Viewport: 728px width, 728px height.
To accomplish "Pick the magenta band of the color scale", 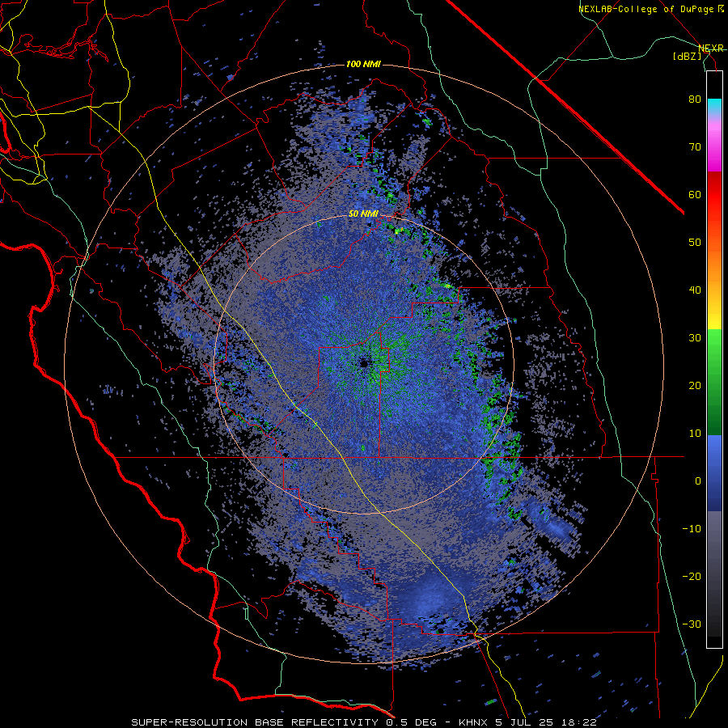I will (714, 149).
